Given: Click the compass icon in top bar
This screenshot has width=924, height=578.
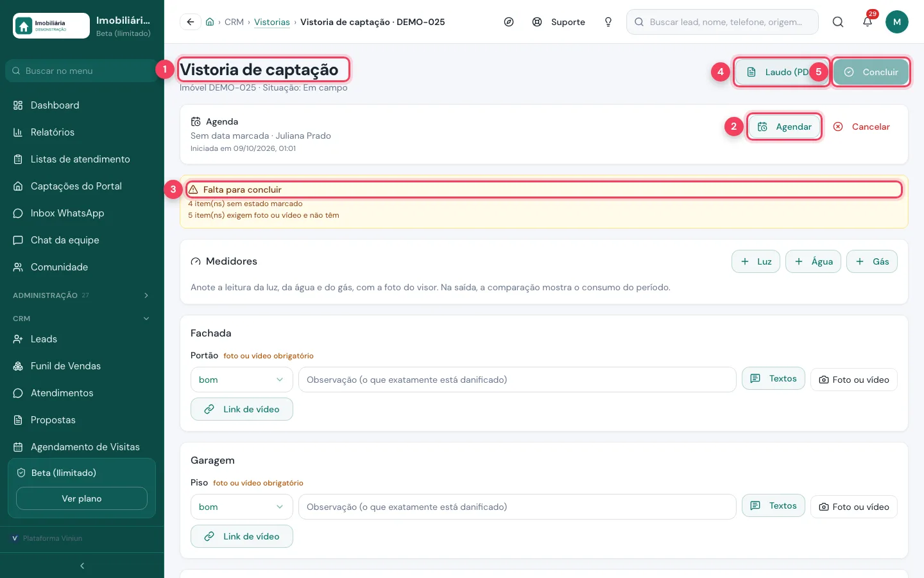Looking at the screenshot, I should [x=509, y=22].
